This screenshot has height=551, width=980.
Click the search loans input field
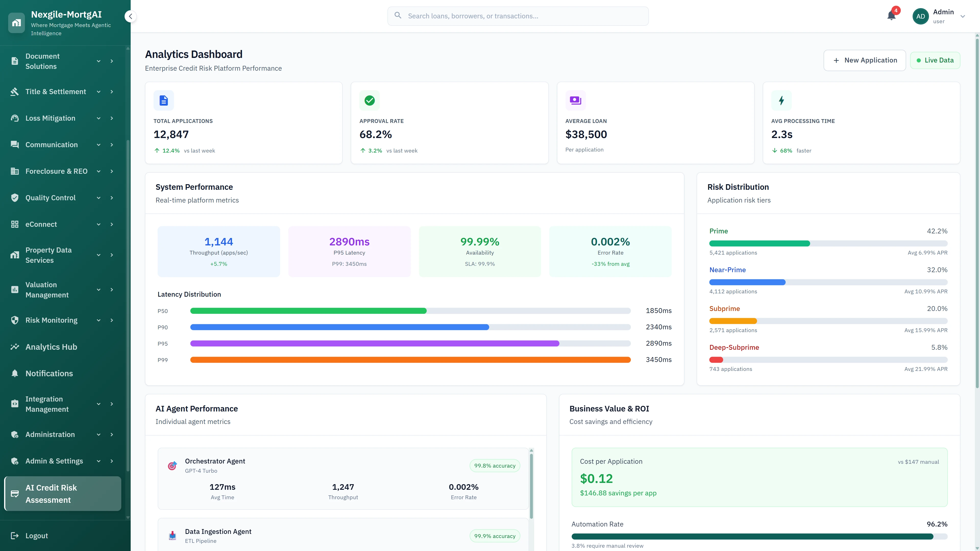click(517, 16)
